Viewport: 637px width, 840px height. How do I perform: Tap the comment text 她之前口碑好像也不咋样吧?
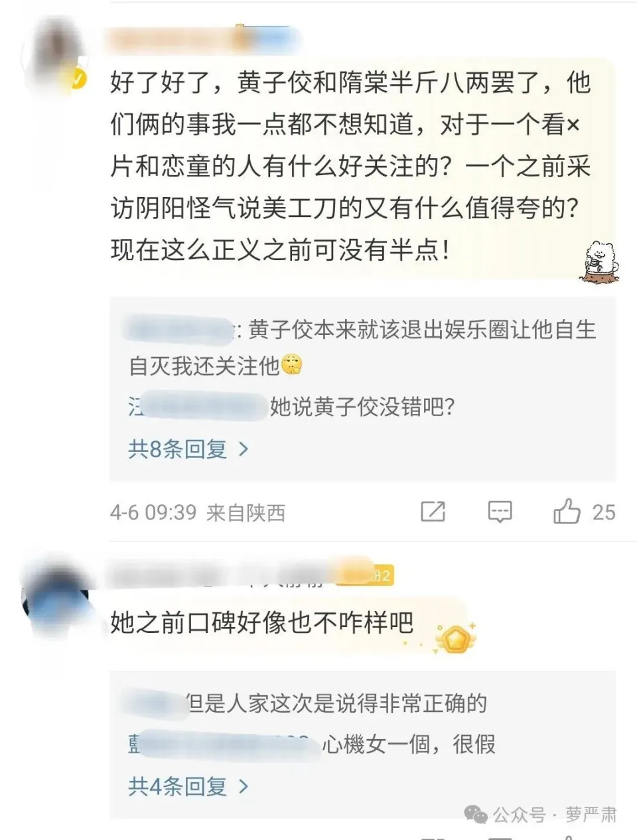click(262, 622)
